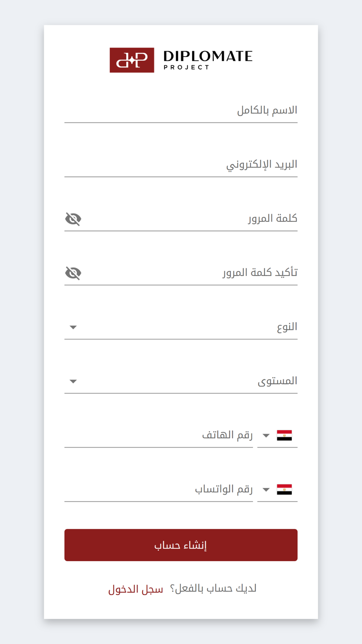The height and width of the screenshot is (644, 362).
Task: Select the النوع field label
Action: [x=287, y=327]
